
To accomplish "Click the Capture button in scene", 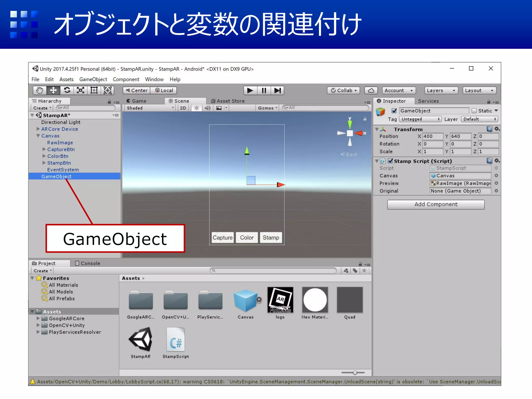I will [x=222, y=237].
